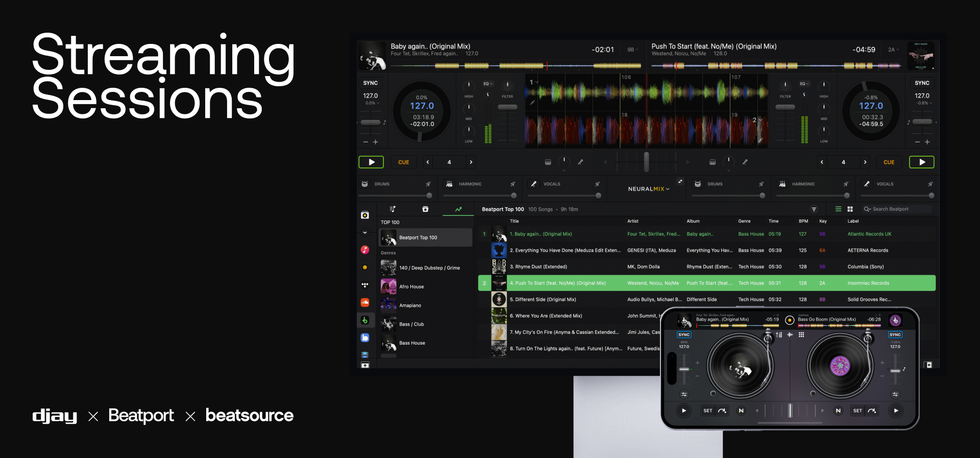Mute the left deck Drums stem
Screen dimensions: 980x458
[x=428, y=184]
